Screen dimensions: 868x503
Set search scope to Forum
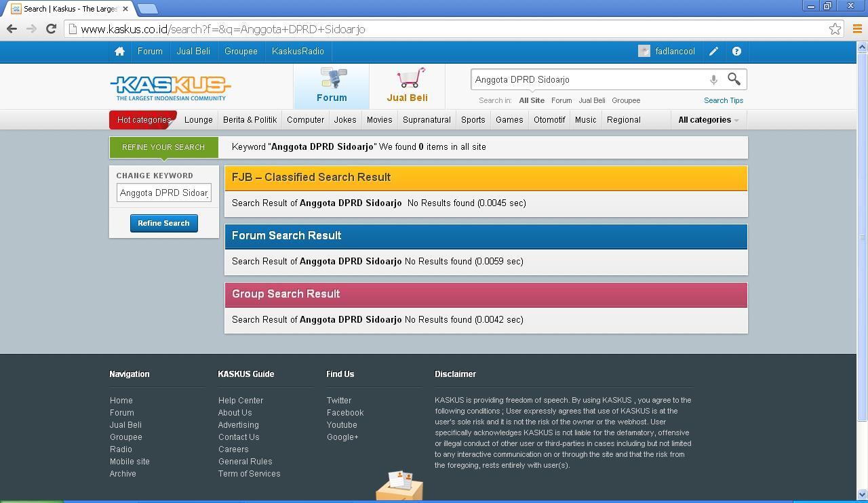pos(561,100)
